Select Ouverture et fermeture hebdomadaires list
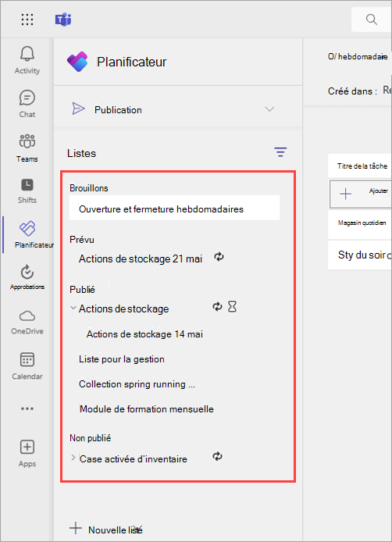This screenshot has height=542, width=392. (175, 208)
